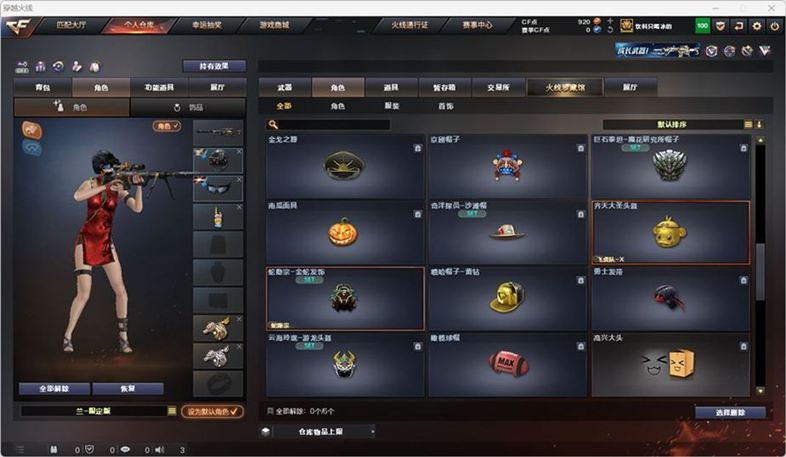Image resolution: width=786 pixels, height=457 pixels.
Task: Select the pumpkin mask item
Action: point(344,232)
